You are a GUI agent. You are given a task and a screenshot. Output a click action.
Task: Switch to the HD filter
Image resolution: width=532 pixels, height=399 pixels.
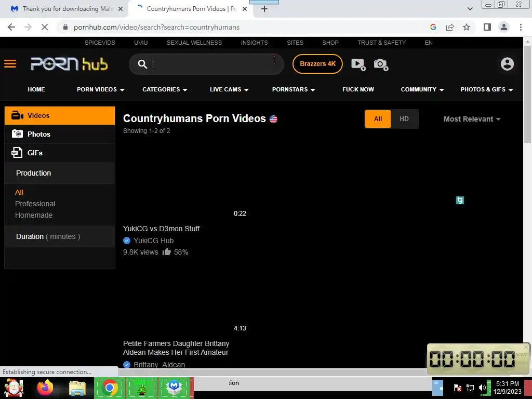[x=404, y=119]
